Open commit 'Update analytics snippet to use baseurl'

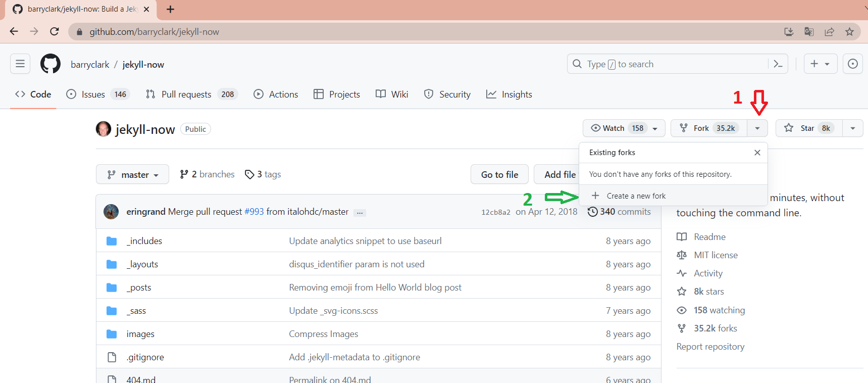366,241
